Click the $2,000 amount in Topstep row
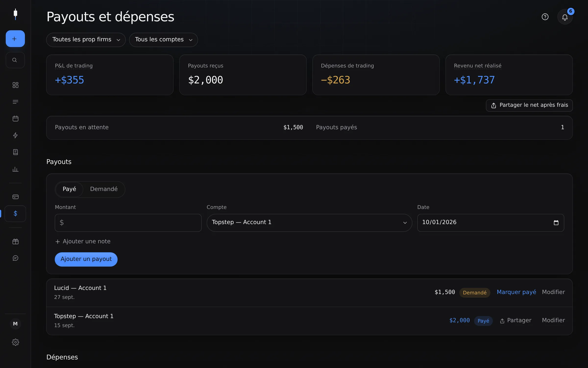This screenshot has width=588, height=368. pos(459,320)
